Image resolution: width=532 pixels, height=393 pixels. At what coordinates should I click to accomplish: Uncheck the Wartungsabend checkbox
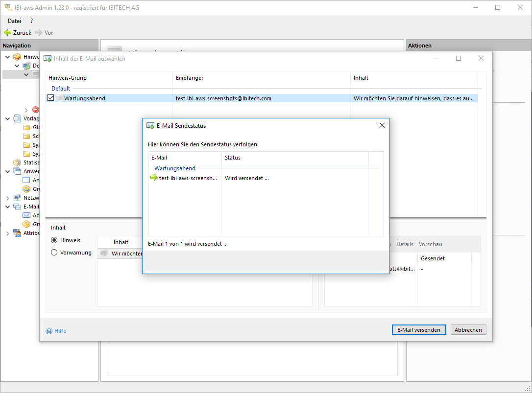point(51,98)
